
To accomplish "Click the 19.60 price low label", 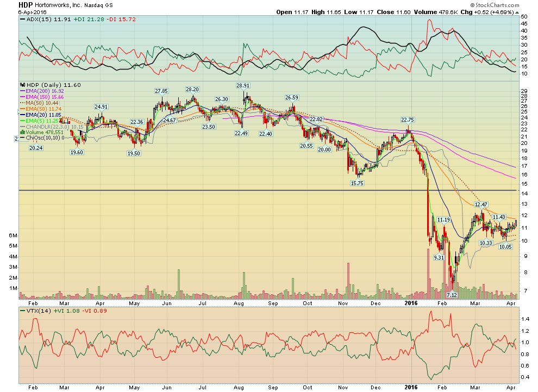I will click(x=77, y=153).
